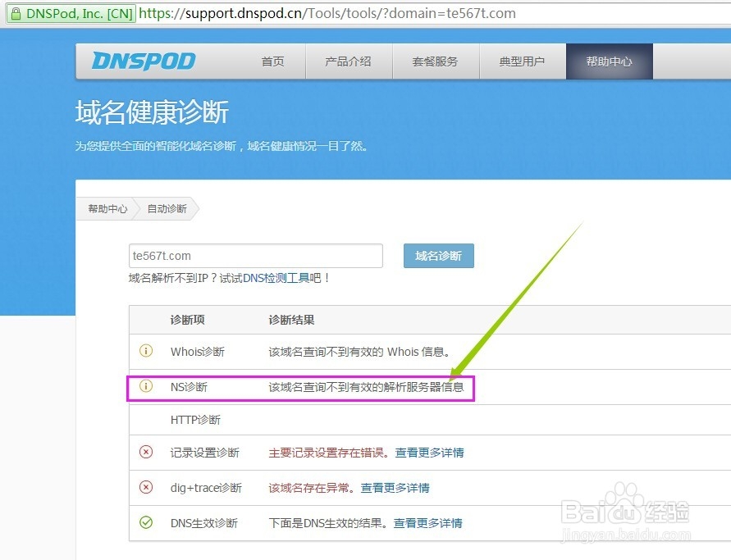Viewport: 731px width, 560px height.
Task: Open 查看更多详情 link for dig+trace诊断
Action: coord(395,488)
